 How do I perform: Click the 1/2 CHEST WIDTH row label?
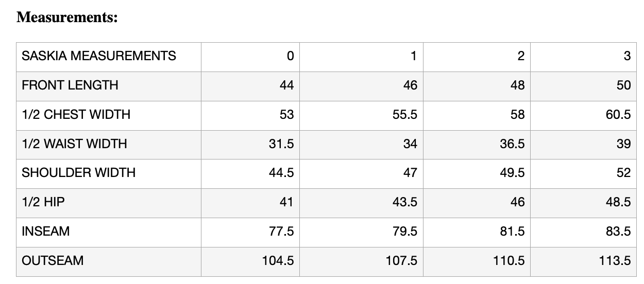pos(76,115)
